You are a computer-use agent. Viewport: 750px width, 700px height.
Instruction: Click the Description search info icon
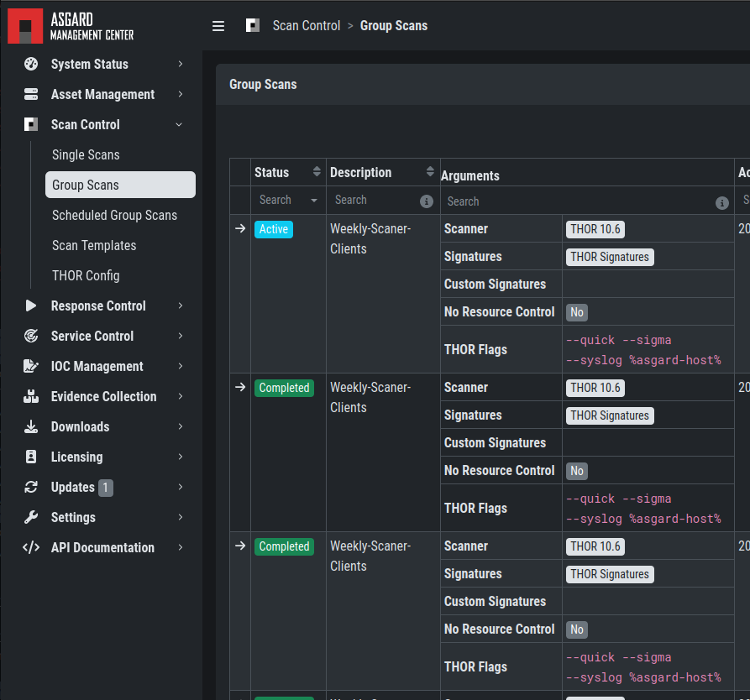tap(427, 201)
